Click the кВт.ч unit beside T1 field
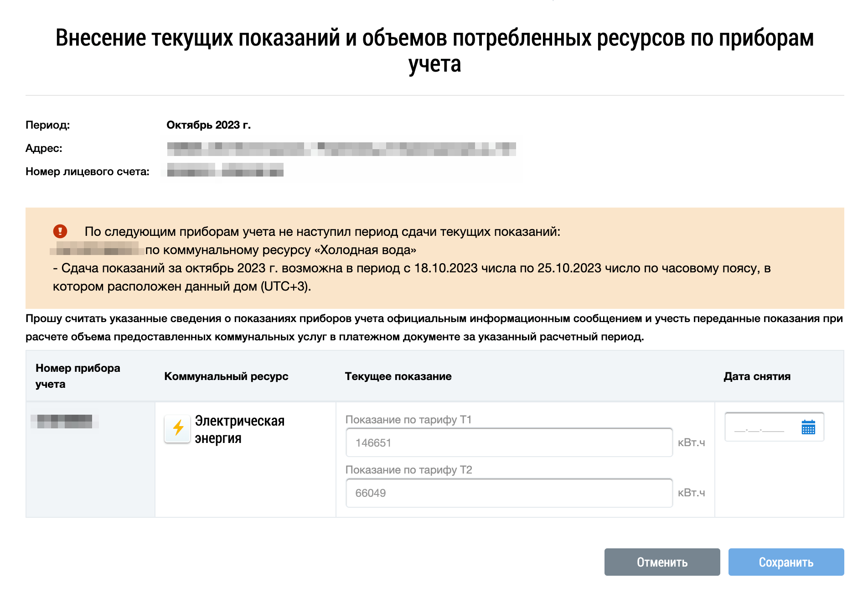This screenshot has height=604, width=868. click(x=691, y=443)
